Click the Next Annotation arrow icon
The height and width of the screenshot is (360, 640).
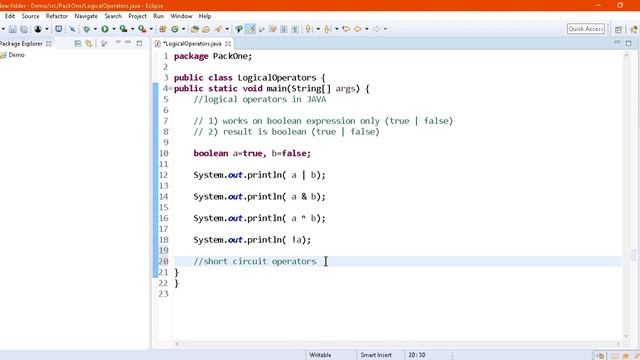point(309,29)
